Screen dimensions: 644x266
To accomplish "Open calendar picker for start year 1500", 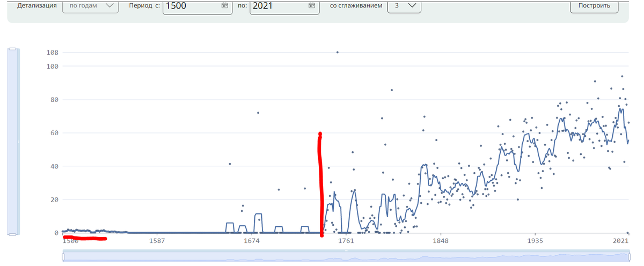I will click(224, 6).
